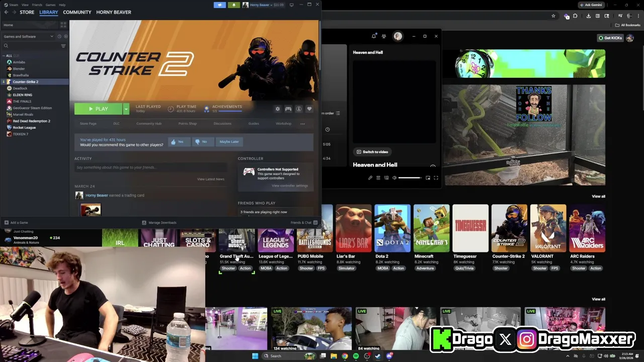The width and height of the screenshot is (644, 362).
Task: Click the library search field
Action: click(31, 46)
